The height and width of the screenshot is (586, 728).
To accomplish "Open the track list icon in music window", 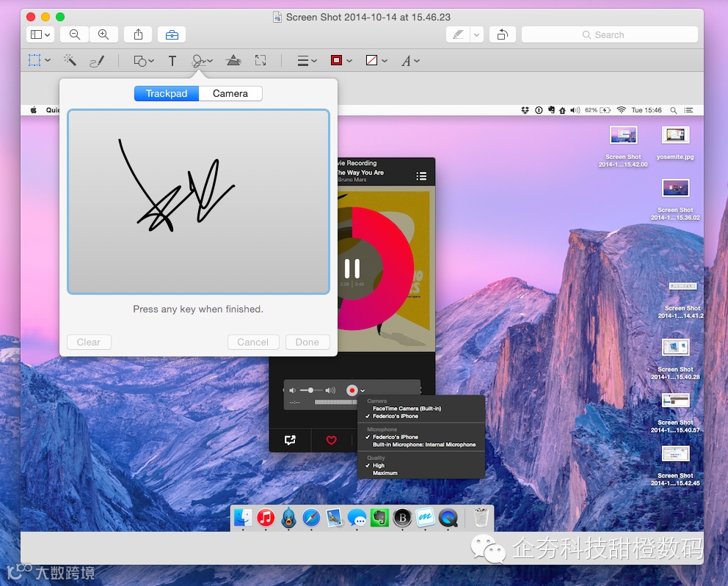I will 421,176.
